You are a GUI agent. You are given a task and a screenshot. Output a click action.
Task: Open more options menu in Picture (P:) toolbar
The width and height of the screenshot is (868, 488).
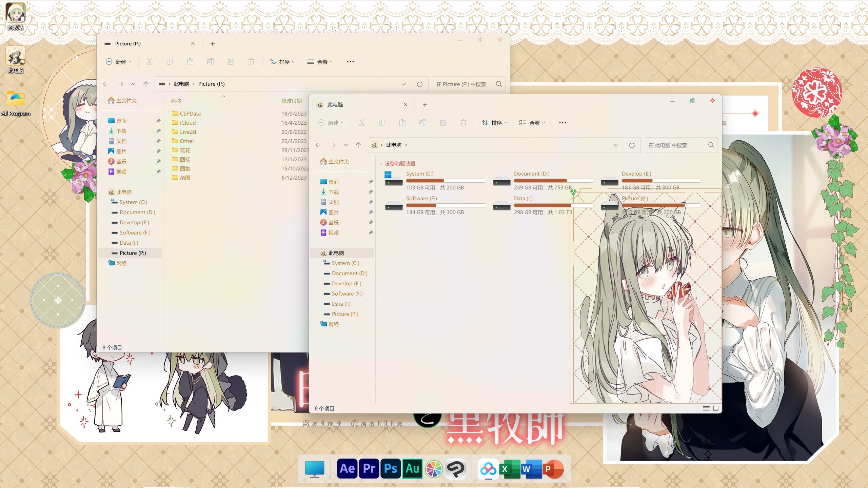350,62
